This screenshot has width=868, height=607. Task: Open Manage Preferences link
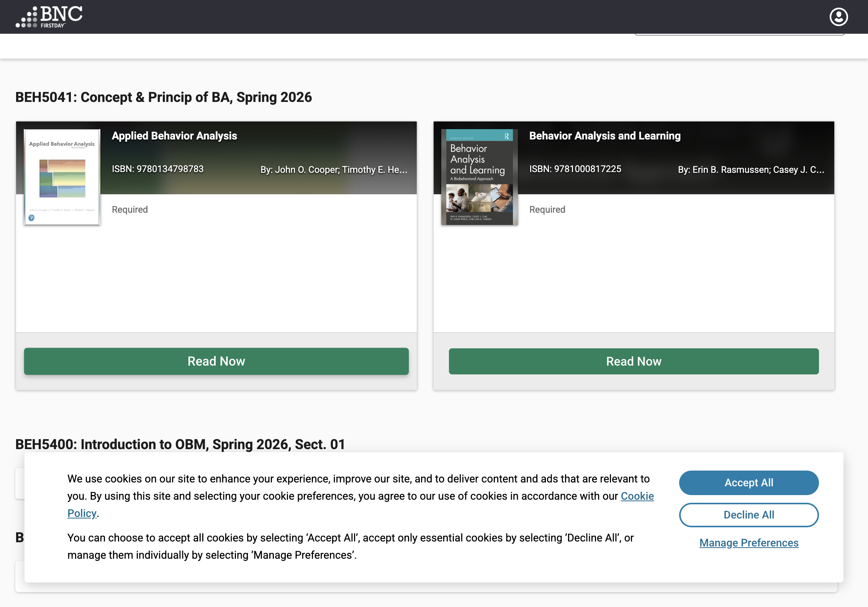pyautogui.click(x=749, y=543)
